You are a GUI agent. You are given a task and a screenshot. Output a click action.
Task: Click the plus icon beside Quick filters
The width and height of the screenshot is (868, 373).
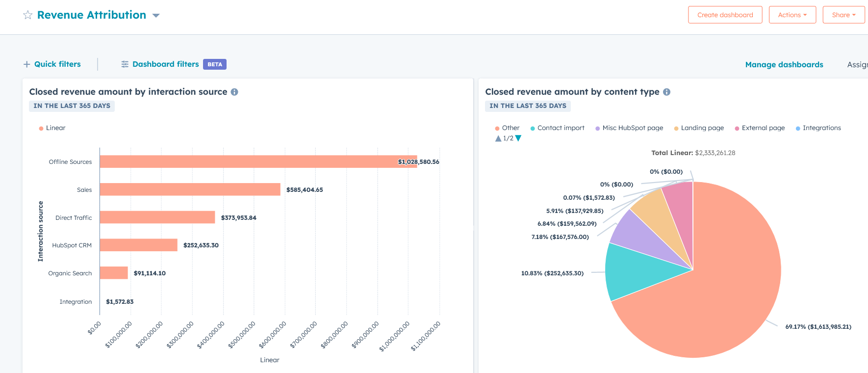tap(27, 64)
